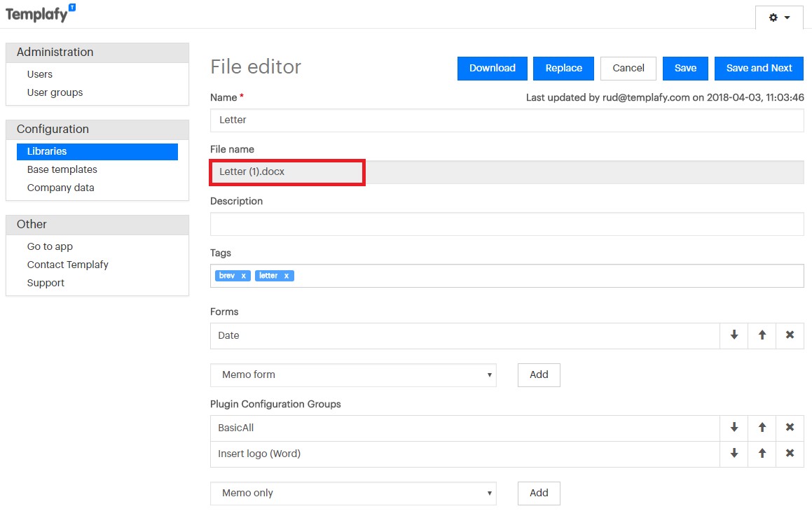Click the Administration section header

coord(97,52)
